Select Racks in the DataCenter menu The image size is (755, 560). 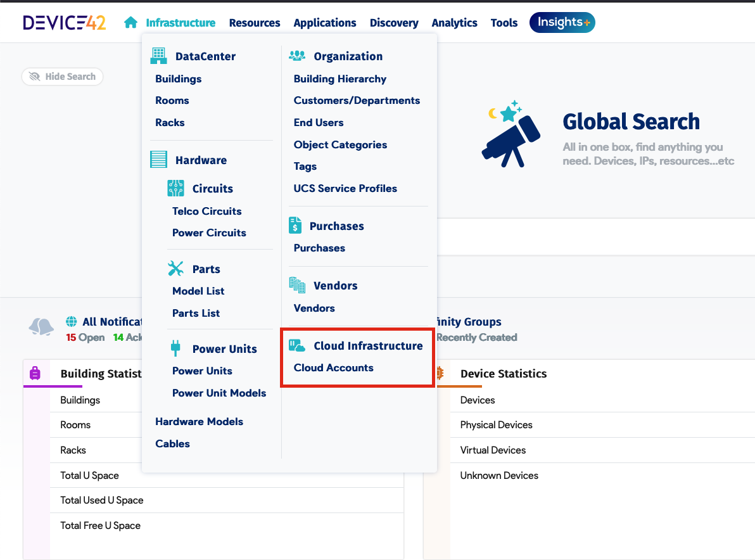(x=170, y=123)
